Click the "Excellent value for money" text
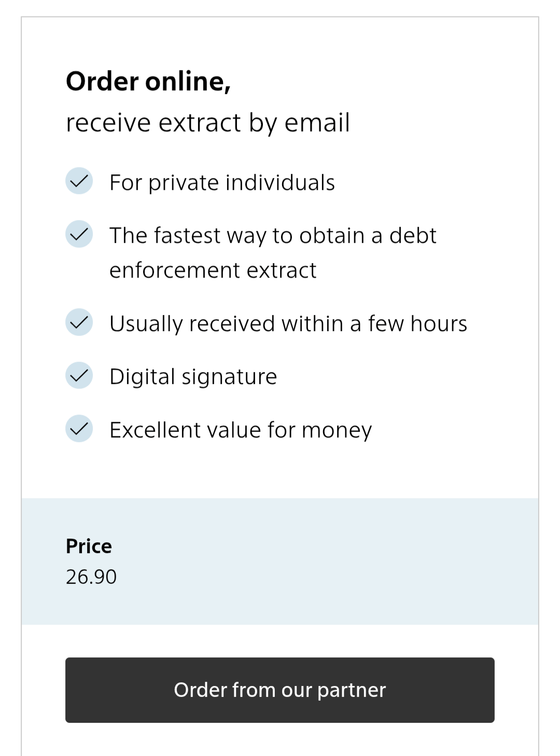The image size is (560, 756). (x=241, y=430)
